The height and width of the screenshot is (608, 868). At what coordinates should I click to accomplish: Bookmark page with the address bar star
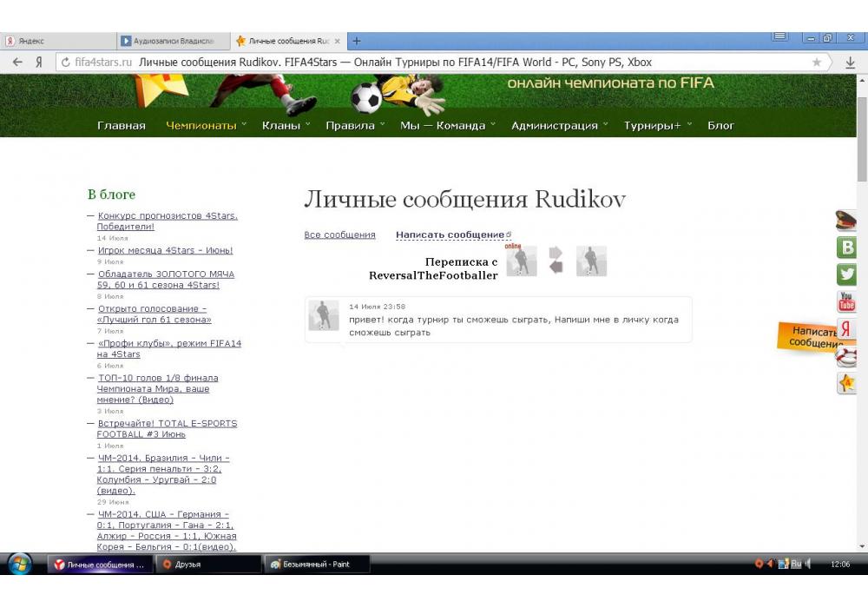click(816, 63)
